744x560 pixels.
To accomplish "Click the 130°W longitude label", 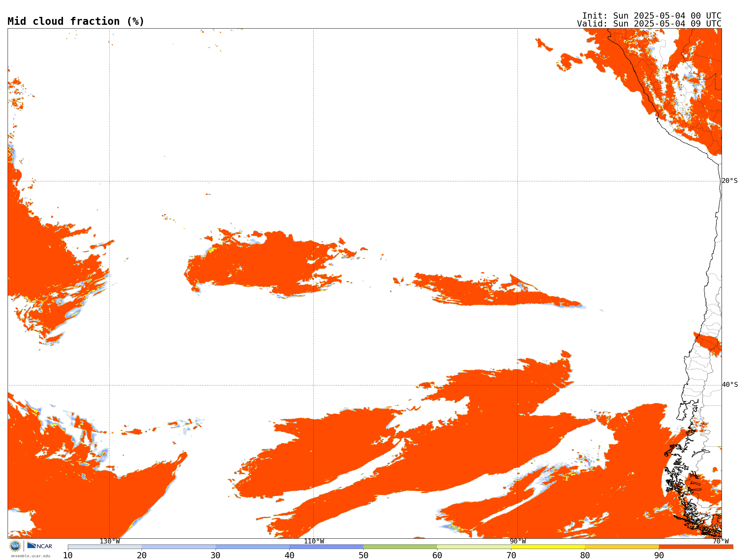I will click(x=110, y=541).
